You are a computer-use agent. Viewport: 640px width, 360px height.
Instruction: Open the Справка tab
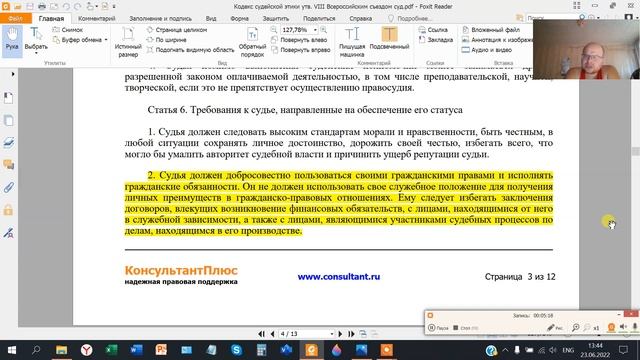coord(361,18)
